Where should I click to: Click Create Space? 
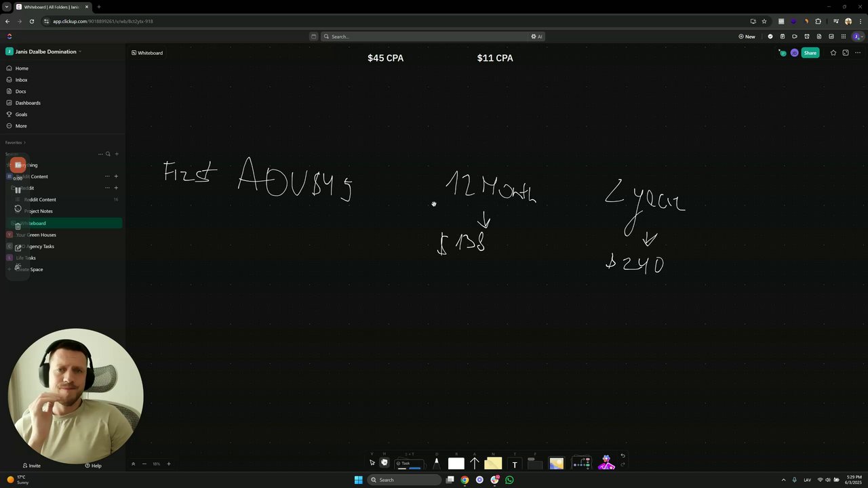point(29,270)
